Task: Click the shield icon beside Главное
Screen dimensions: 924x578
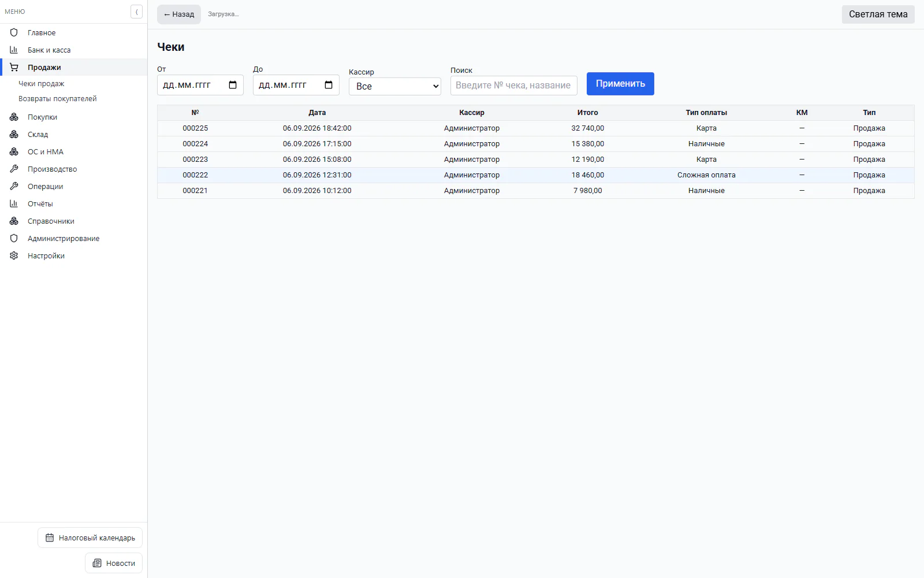Action: tap(14, 32)
